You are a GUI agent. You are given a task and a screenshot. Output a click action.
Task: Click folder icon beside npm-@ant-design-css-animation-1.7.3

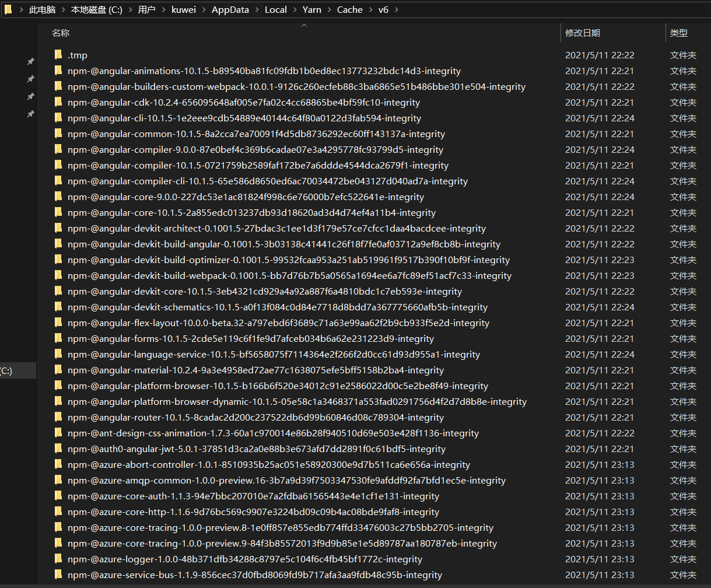pos(58,433)
